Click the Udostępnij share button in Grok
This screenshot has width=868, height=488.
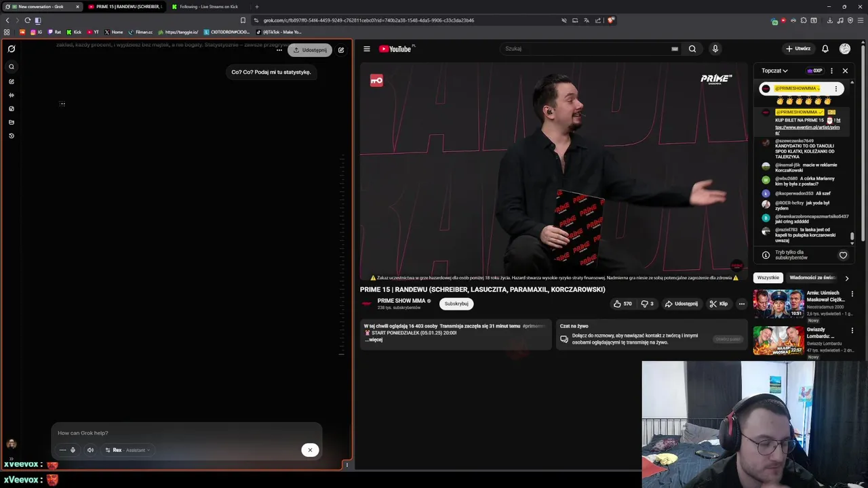310,50
